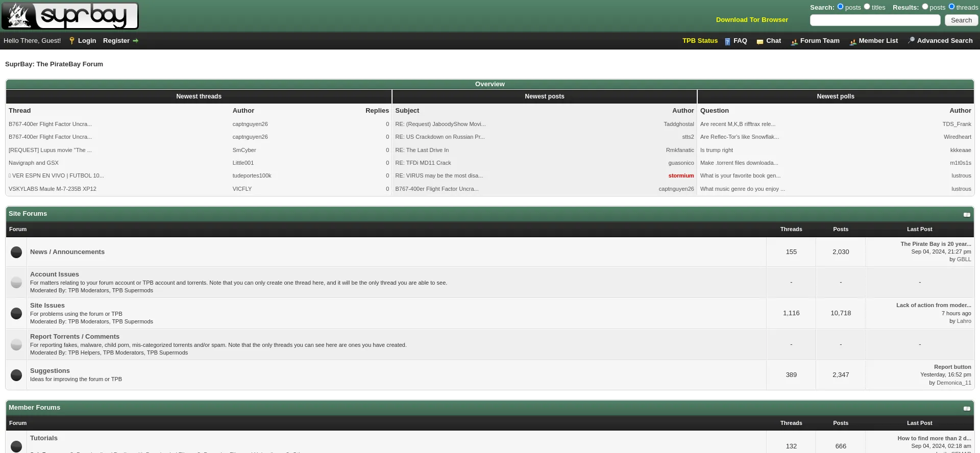Open user profile 'GBLL'

[964, 259]
